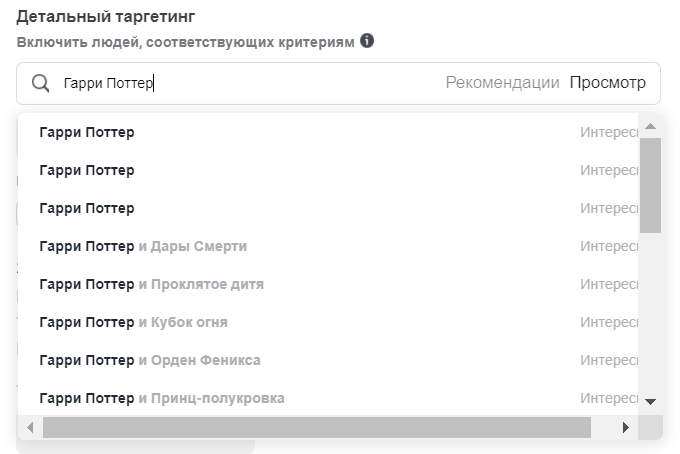This screenshot has width=680, height=454.
Task: Focus the Гарри Поттер search input
Action: [249, 83]
